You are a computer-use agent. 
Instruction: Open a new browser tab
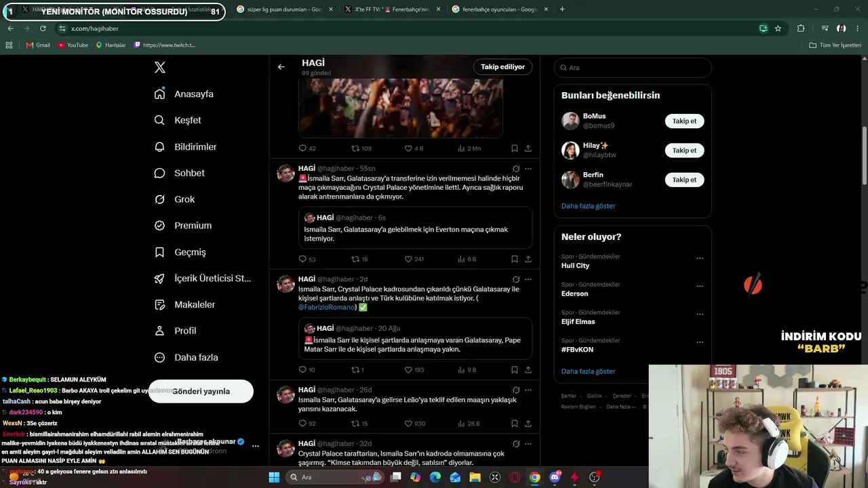(x=562, y=9)
